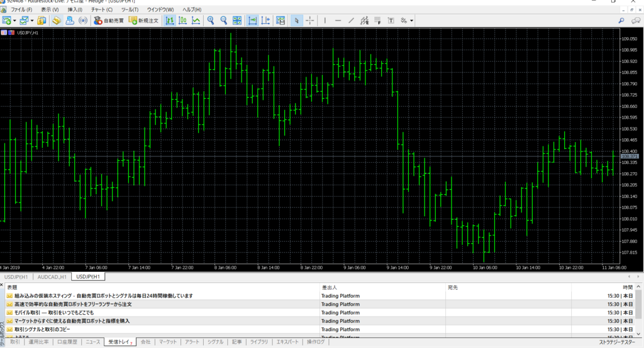Select the vertical line drawing tool

pos(325,21)
